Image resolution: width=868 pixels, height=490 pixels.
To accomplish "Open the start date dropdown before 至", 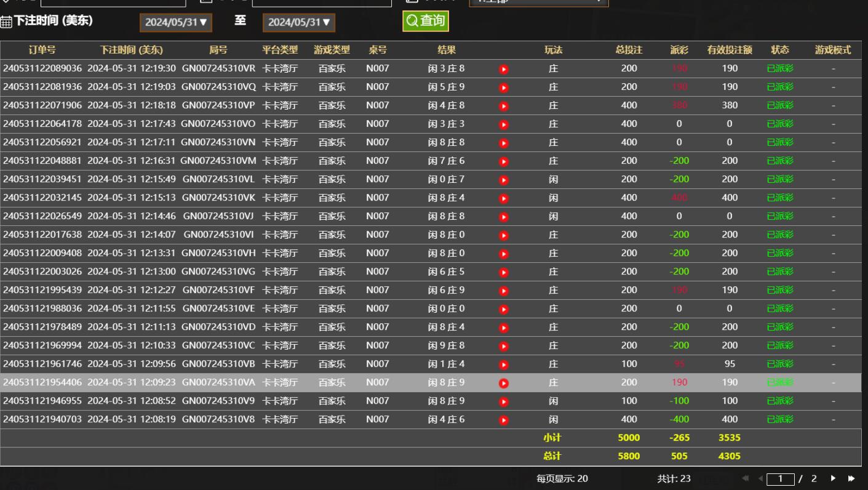I will [x=176, y=23].
